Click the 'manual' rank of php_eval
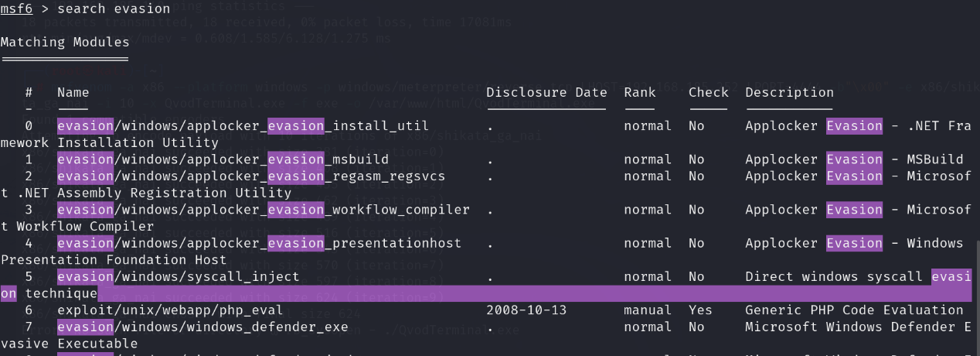 point(648,310)
